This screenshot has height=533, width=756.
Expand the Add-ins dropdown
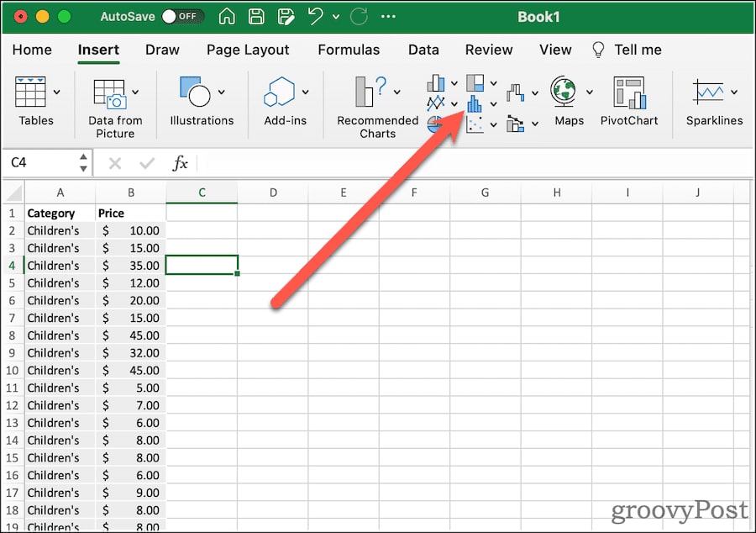coord(305,94)
